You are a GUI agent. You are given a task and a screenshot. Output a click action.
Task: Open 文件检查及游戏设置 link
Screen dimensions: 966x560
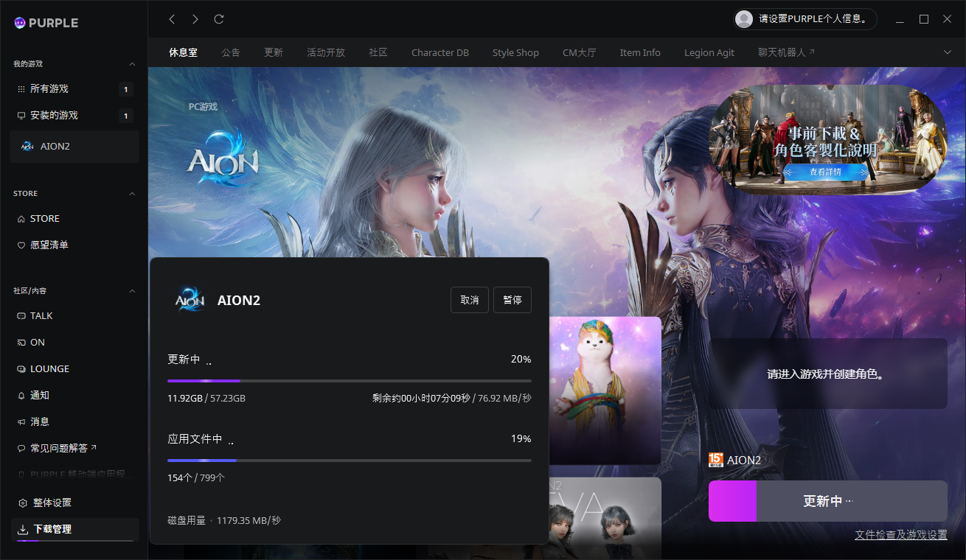tap(900, 535)
